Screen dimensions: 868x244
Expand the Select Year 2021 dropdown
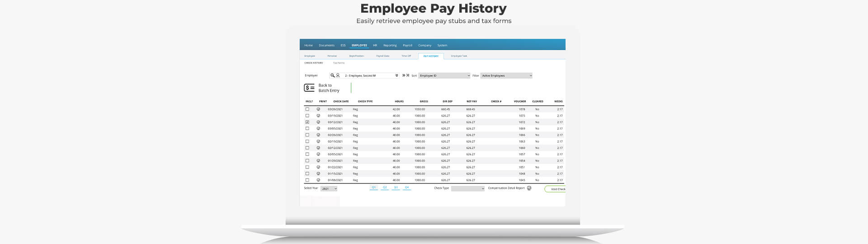tap(329, 189)
